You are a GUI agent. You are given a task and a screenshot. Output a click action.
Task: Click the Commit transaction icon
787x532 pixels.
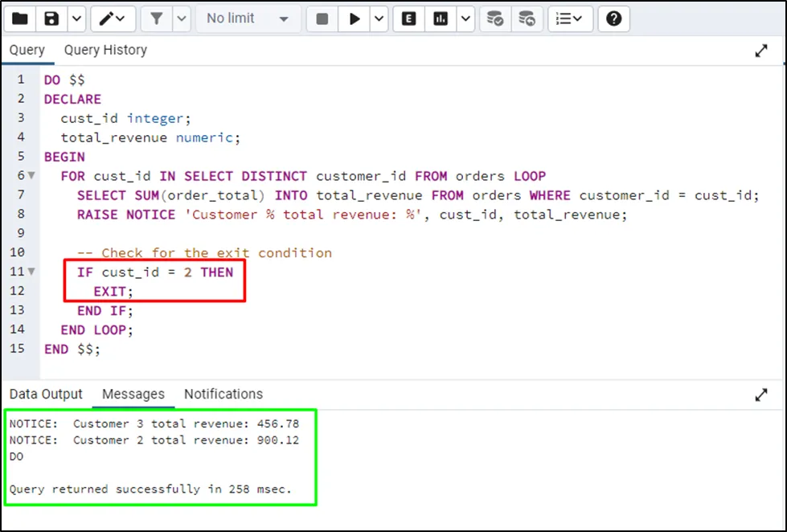click(x=495, y=18)
